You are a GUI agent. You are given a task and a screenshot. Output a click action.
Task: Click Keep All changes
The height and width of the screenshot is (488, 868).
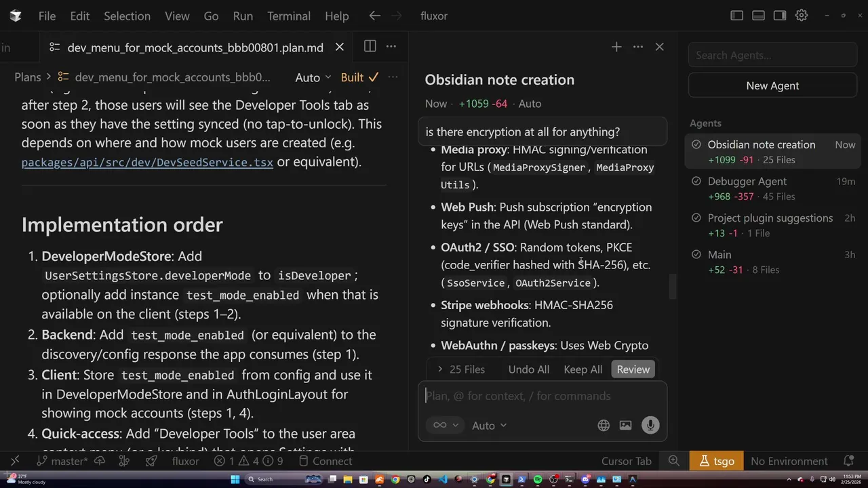click(x=583, y=369)
